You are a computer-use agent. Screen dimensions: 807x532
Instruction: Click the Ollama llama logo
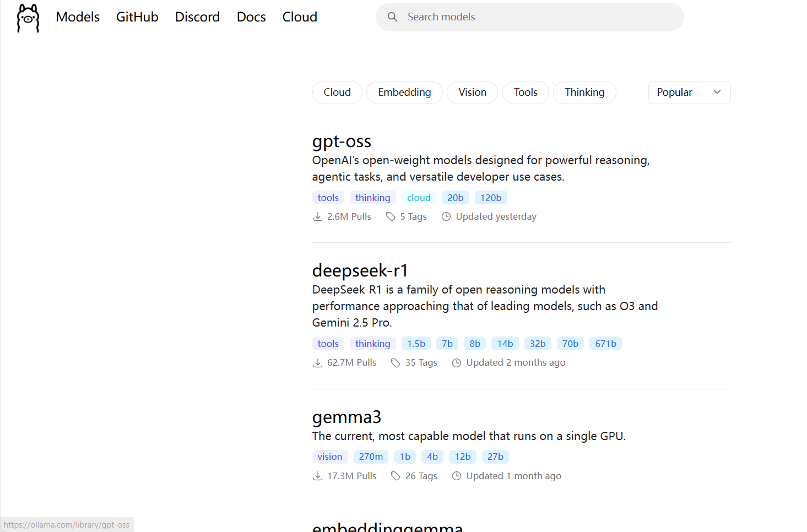click(x=28, y=18)
